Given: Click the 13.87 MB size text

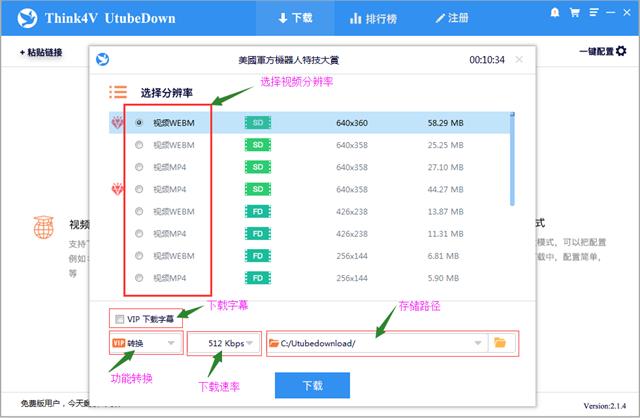Looking at the screenshot, I should [446, 212].
